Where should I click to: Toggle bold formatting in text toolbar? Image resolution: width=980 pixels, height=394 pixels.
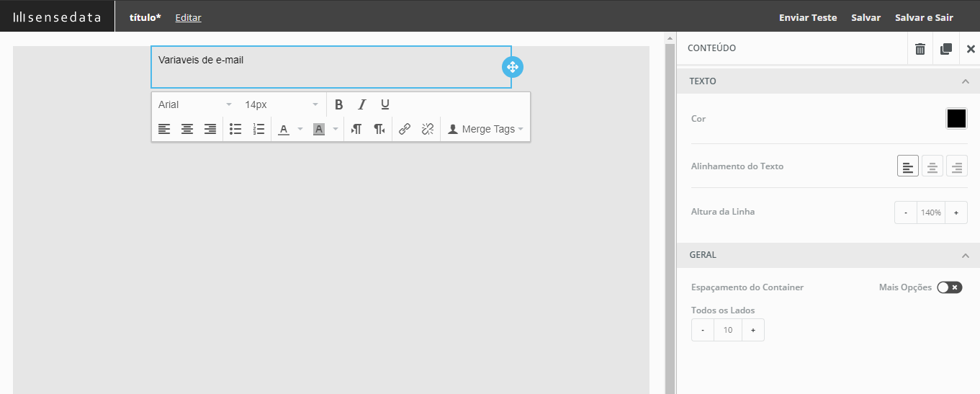pyautogui.click(x=339, y=104)
